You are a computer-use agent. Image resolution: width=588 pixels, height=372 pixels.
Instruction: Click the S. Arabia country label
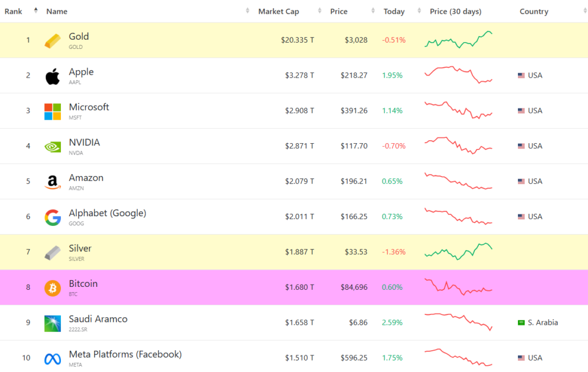point(543,323)
